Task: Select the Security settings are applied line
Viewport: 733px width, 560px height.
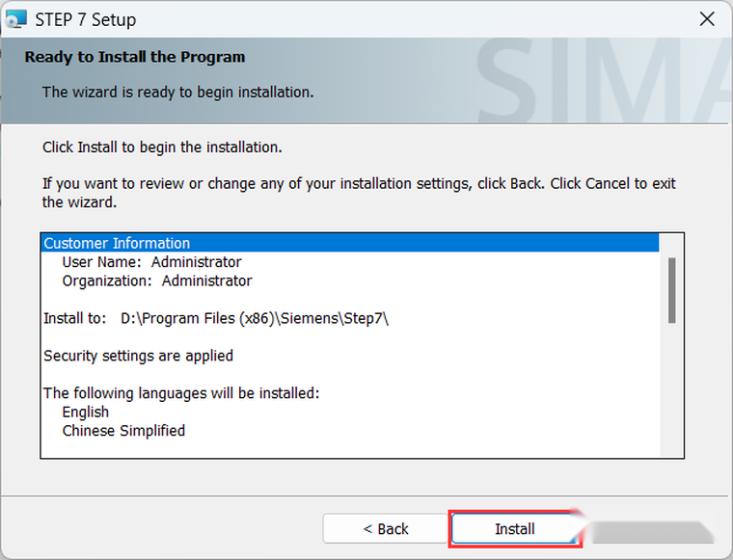Action: pos(138,356)
